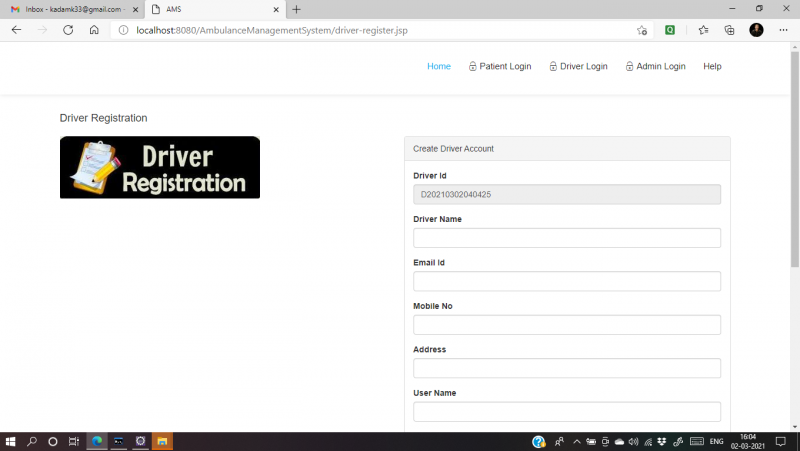Close the Gmail Inbox tab
The width and height of the screenshot is (800, 451).
click(x=135, y=9)
